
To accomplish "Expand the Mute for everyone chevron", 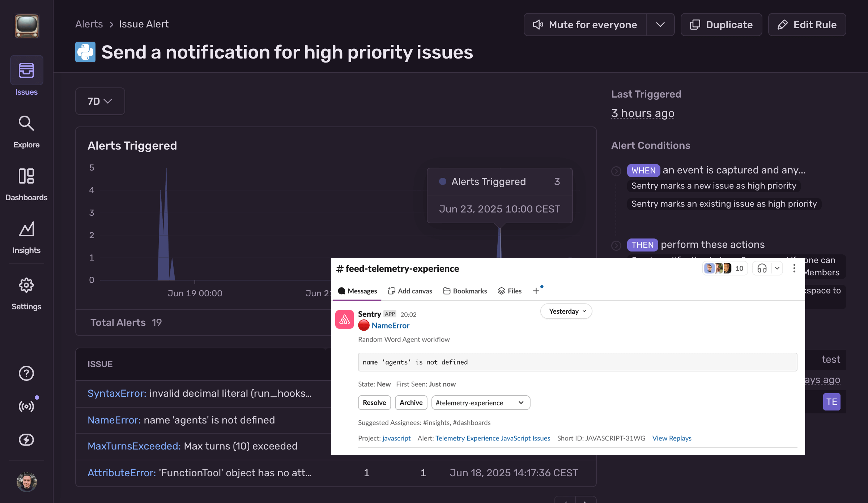I will click(660, 25).
